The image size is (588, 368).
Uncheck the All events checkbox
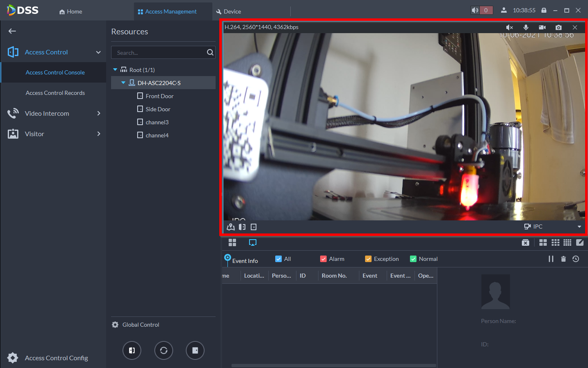278,259
